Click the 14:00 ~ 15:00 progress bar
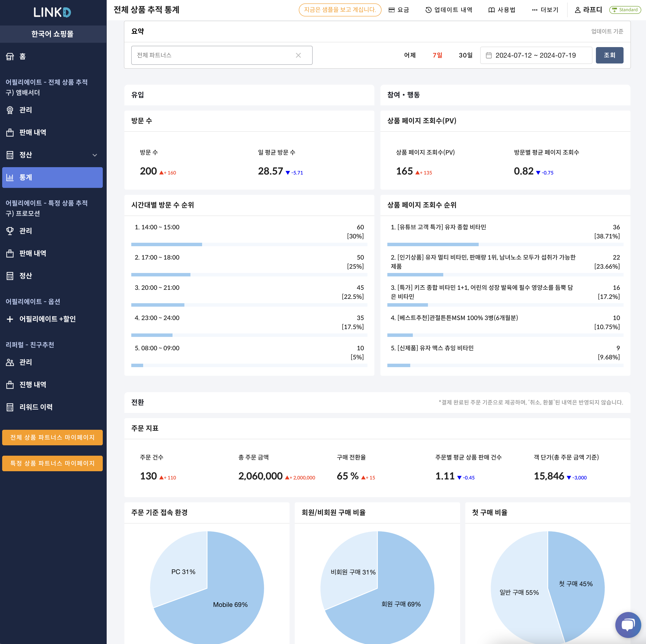Screen dimensions: 646x644 click(249, 244)
